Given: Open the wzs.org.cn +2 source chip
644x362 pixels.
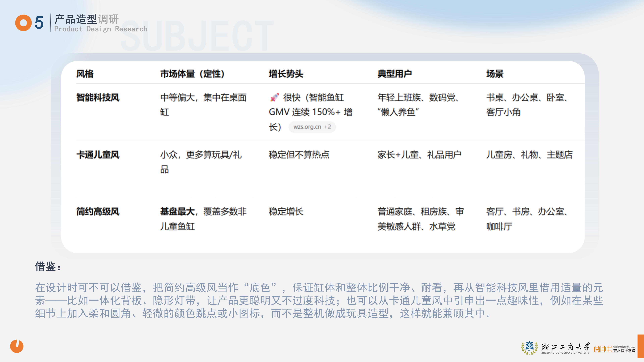Looking at the screenshot, I should 312,127.
